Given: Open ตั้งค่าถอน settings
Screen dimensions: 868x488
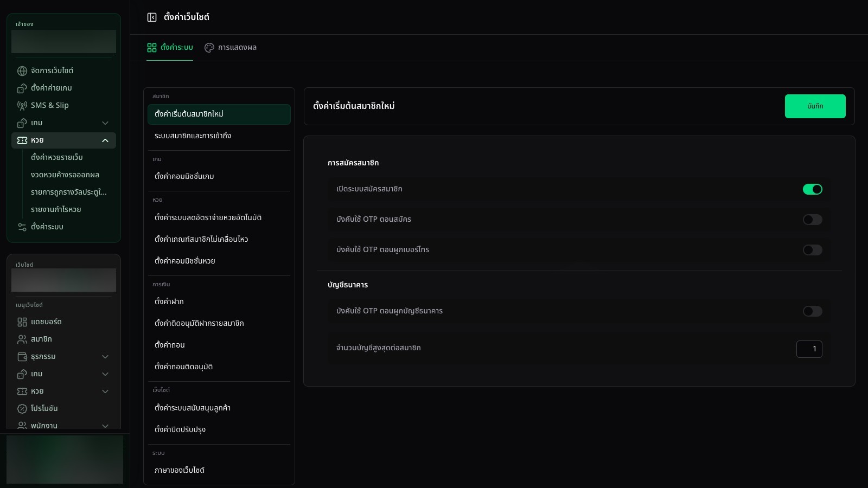Looking at the screenshot, I should [219, 345].
